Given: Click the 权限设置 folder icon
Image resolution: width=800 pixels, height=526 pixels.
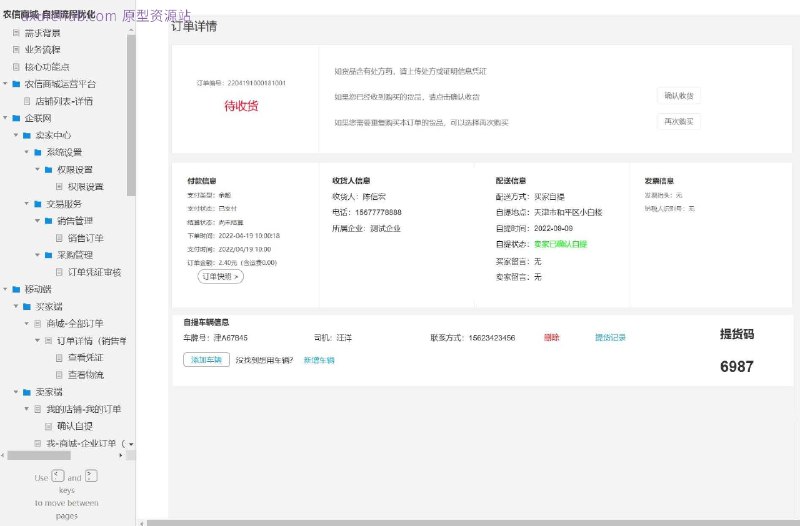Looking at the screenshot, I should [48, 169].
